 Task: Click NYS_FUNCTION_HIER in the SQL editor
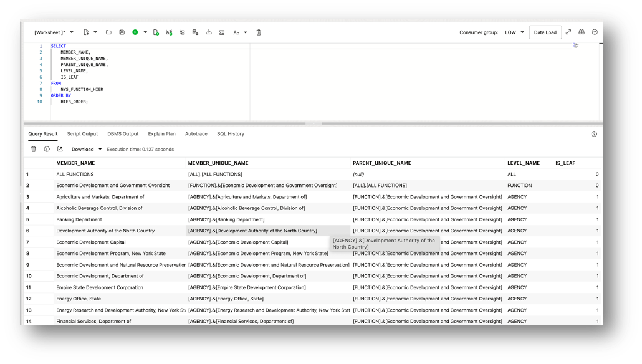82,89
